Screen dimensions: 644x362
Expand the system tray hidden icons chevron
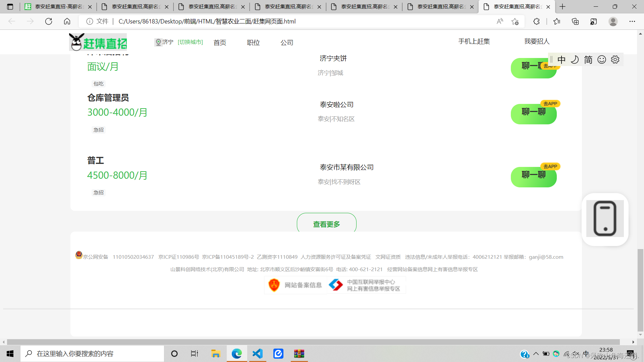point(536,354)
